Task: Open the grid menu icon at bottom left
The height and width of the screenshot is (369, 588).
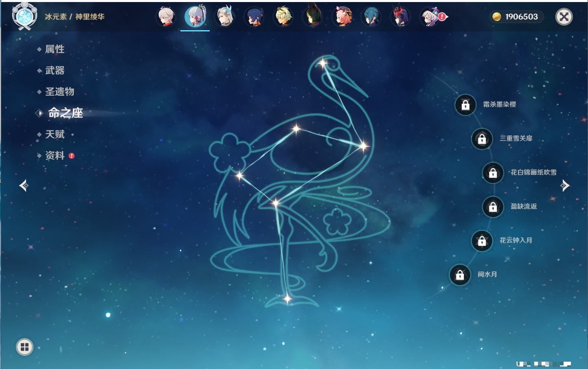Action: tap(24, 347)
